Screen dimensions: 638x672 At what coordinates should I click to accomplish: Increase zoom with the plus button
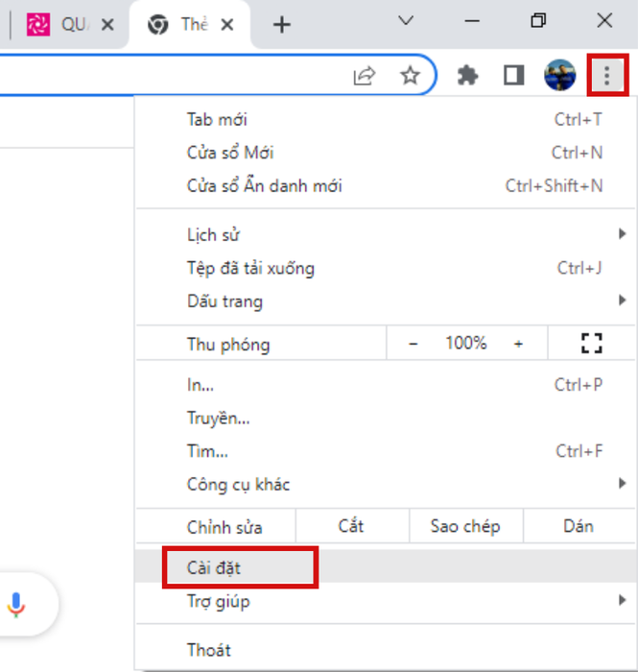518,344
